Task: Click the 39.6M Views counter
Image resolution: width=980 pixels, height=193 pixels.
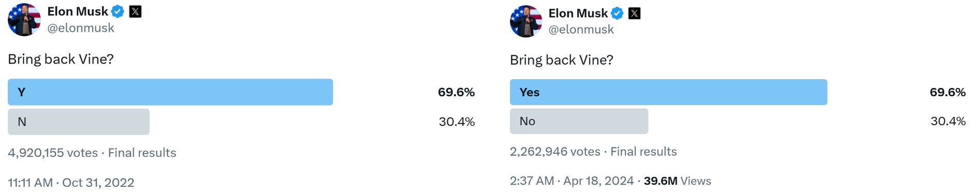Action: point(677,181)
